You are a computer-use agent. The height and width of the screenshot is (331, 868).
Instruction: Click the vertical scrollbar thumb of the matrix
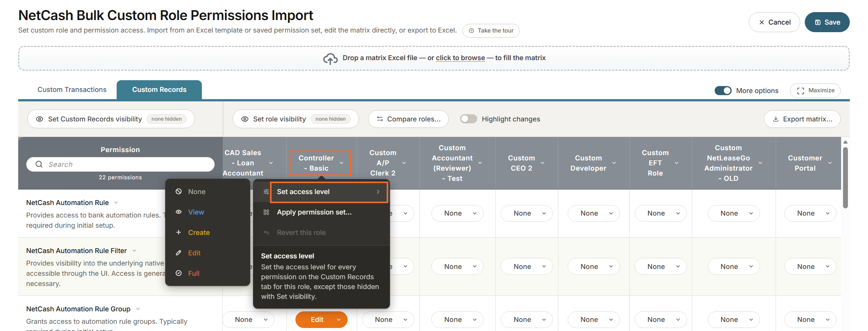coord(845,178)
